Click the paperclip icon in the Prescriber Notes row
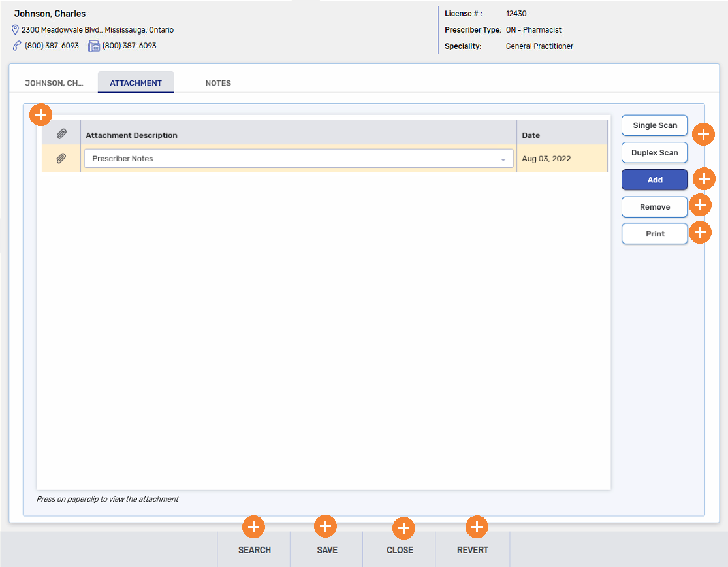 [61, 159]
